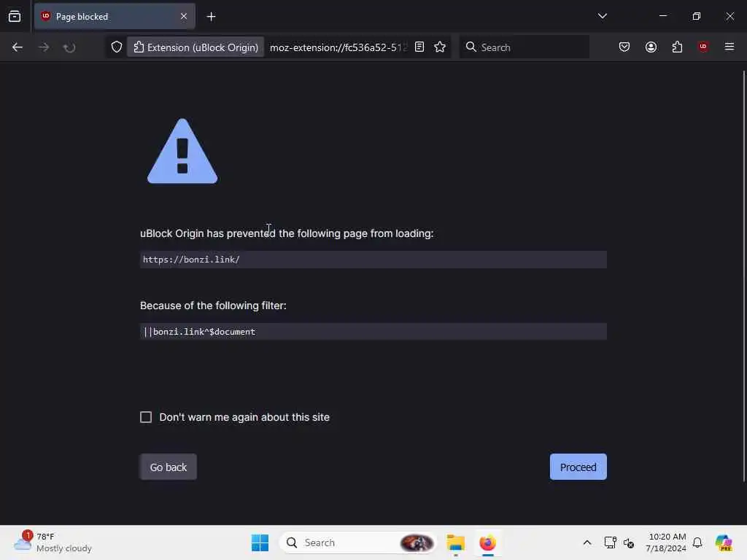Open the weather widget showing 78°F
This screenshot has width=747, height=560.
pyautogui.click(x=53, y=542)
